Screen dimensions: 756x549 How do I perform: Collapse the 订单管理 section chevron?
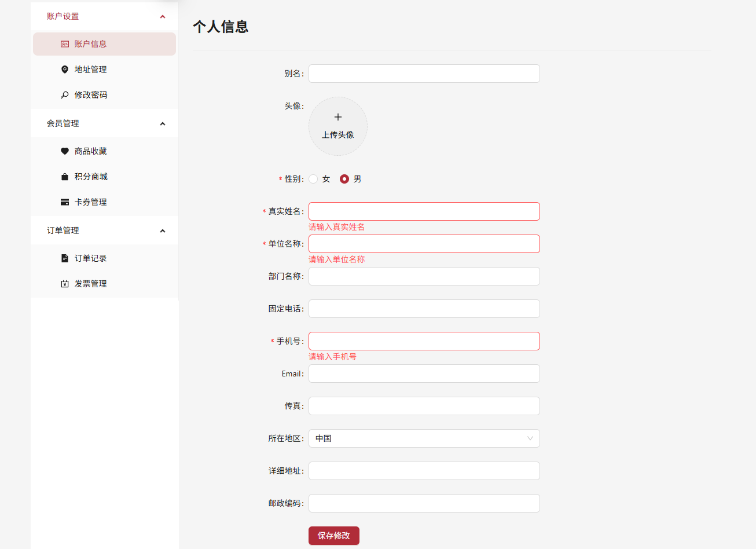[x=163, y=231]
